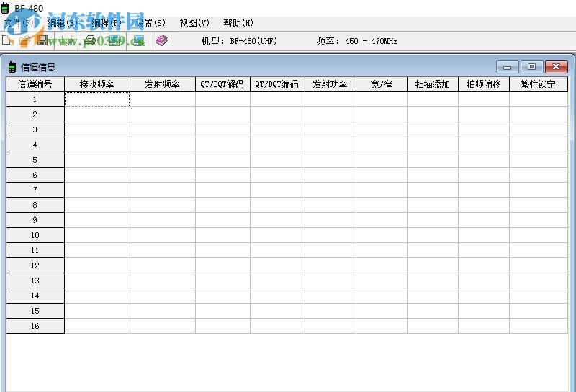576x392 pixels.
Task: Click the 宽/窄 cell for channel 3
Action: 382,129
